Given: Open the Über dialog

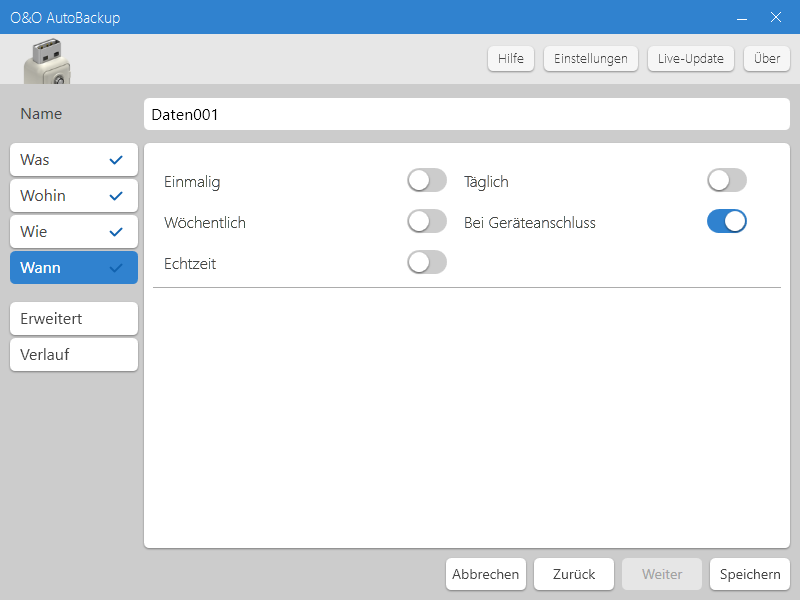Looking at the screenshot, I should (767, 59).
